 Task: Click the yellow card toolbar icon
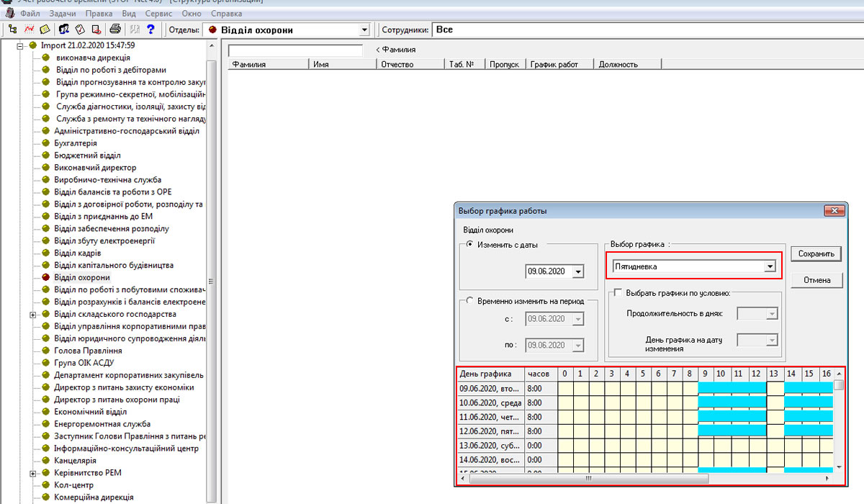pyautogui.click(x=45, y=30)
